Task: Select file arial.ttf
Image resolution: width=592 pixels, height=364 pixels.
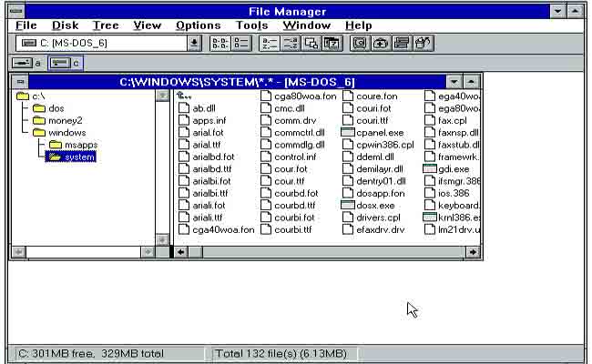Action: tap(207, 145)
